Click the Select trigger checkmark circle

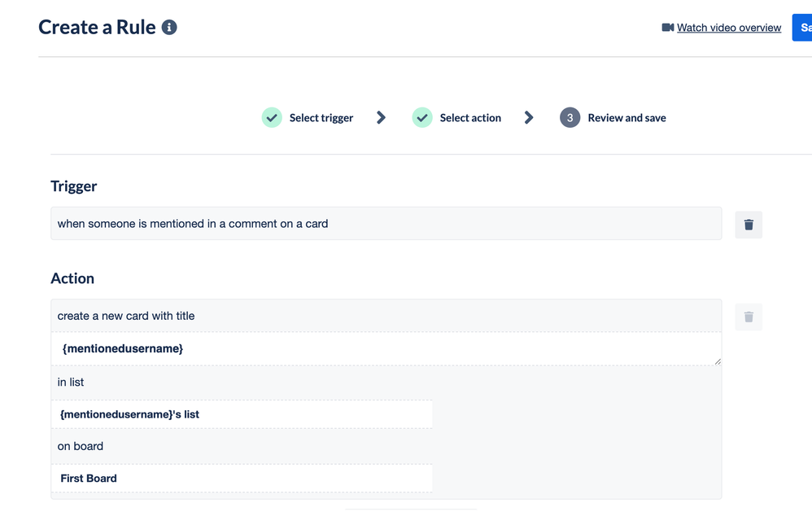[x=272, y=117]
